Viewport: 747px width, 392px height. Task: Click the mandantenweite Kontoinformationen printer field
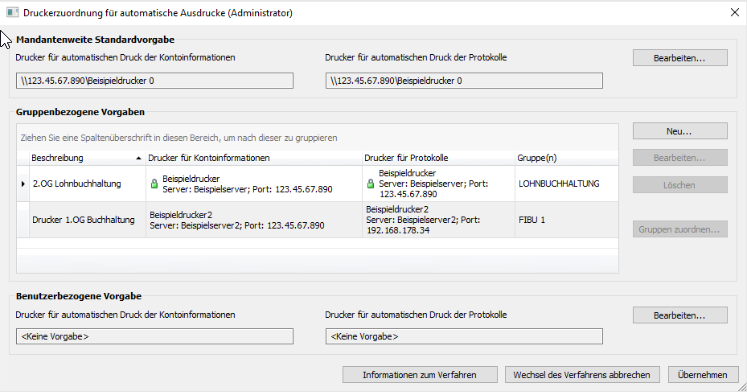[x=155, y=80]
